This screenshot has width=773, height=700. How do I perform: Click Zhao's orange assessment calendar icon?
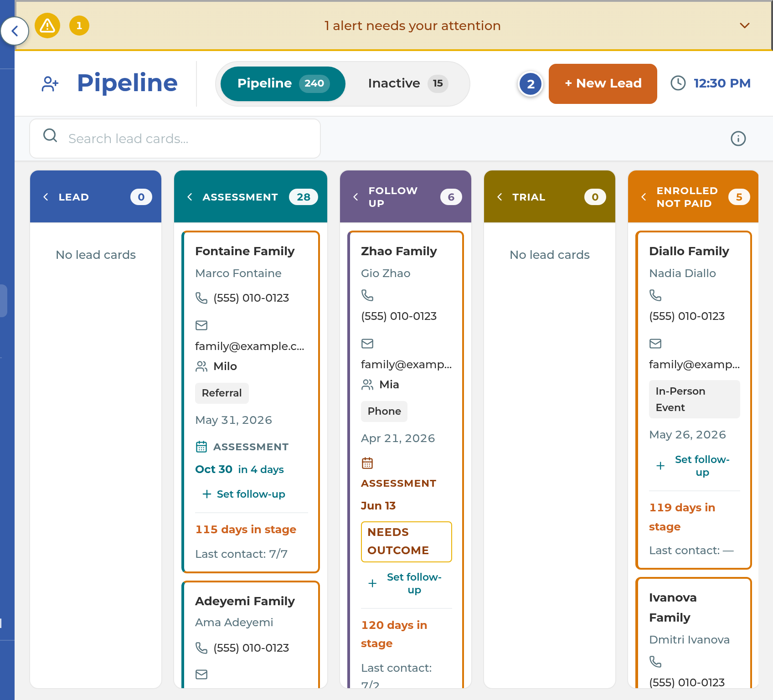click(367, 463)
